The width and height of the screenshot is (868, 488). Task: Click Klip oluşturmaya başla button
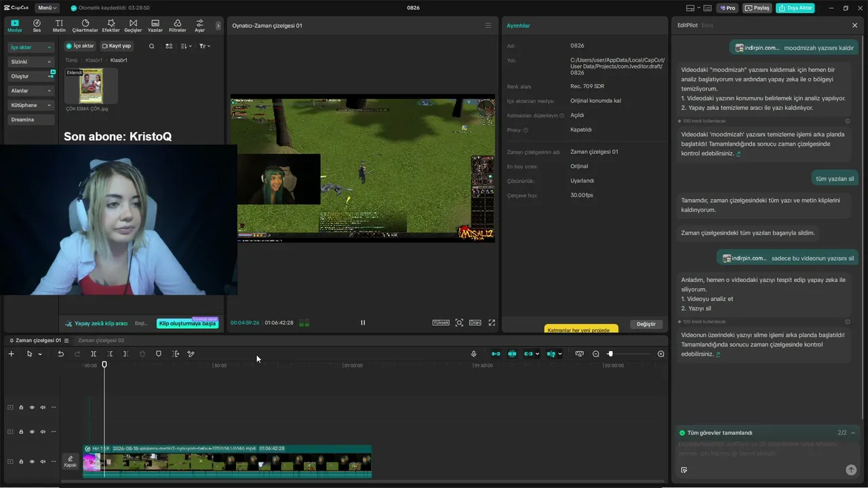(x=187, y=323)
